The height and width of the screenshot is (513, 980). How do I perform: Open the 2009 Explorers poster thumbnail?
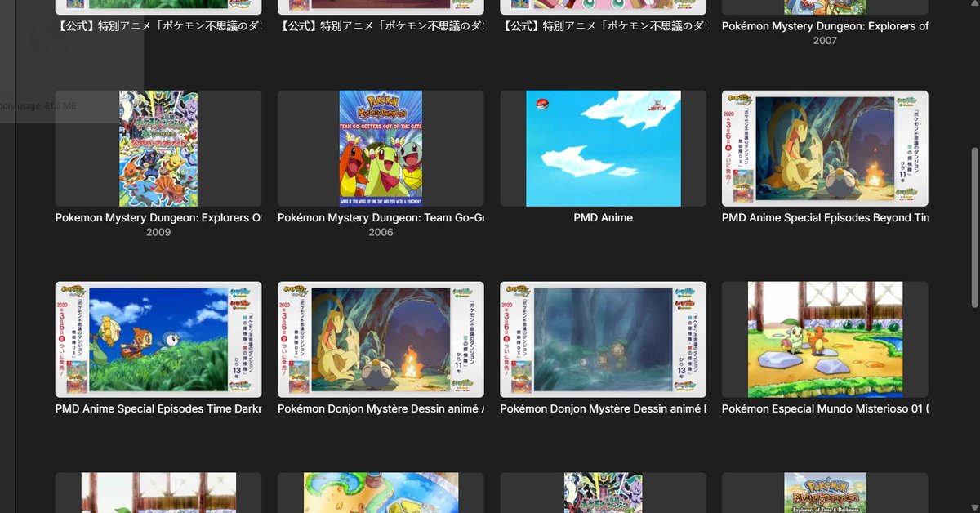coord(158,149)
